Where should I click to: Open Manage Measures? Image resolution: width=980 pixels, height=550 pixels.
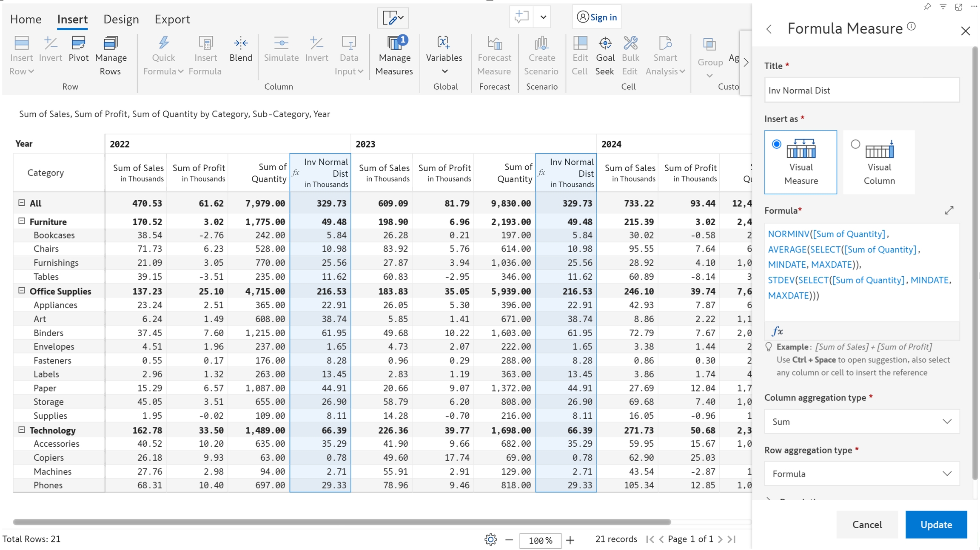(x=394, y=56)
